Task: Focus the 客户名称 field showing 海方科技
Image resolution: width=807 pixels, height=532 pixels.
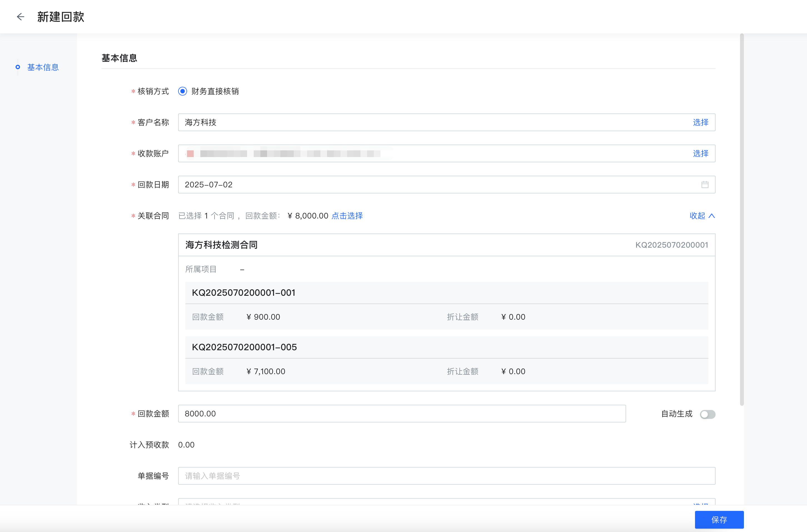Action: [446, 122]
